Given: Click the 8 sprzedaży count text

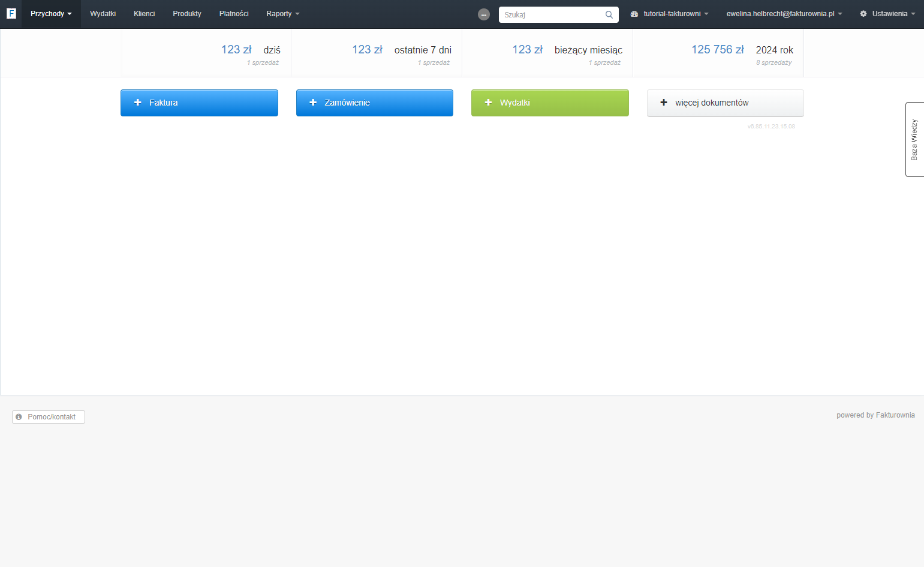Looking at the screenshot, I should (x=773, y=62).
